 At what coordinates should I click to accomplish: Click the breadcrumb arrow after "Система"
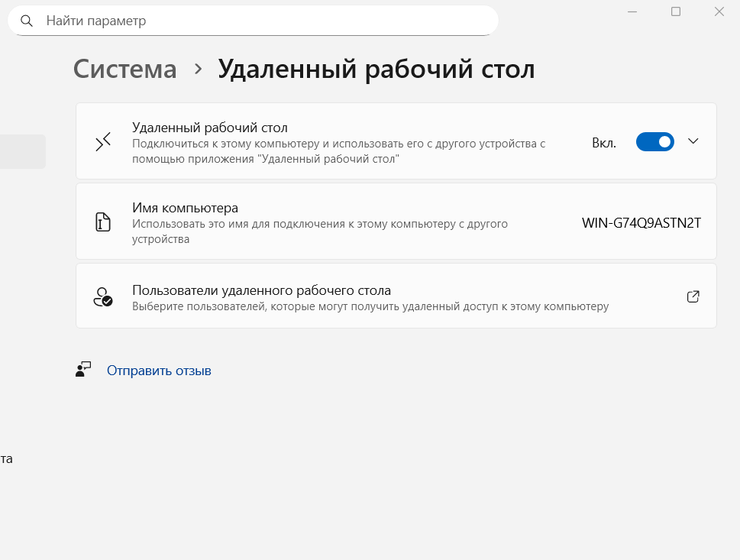[x=199, y=69]
